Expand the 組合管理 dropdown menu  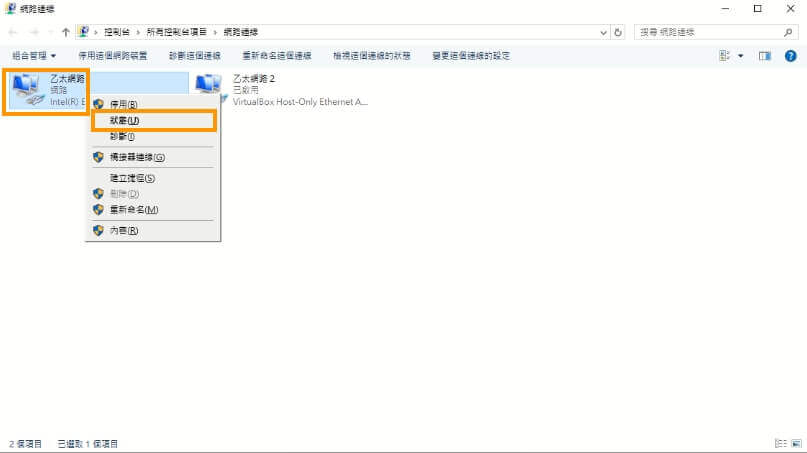(34, 56)
